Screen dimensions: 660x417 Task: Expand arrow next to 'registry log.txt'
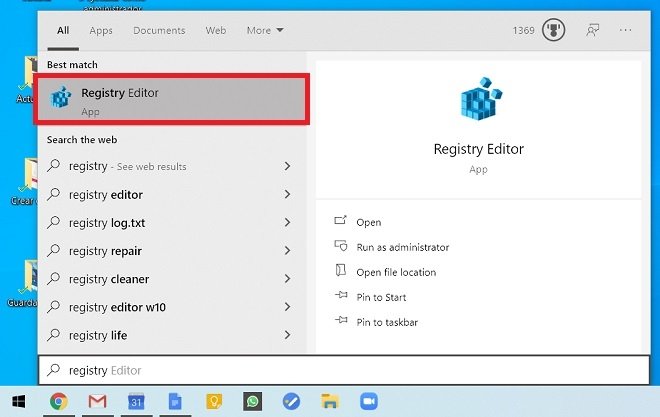click(x=287, y=223)
